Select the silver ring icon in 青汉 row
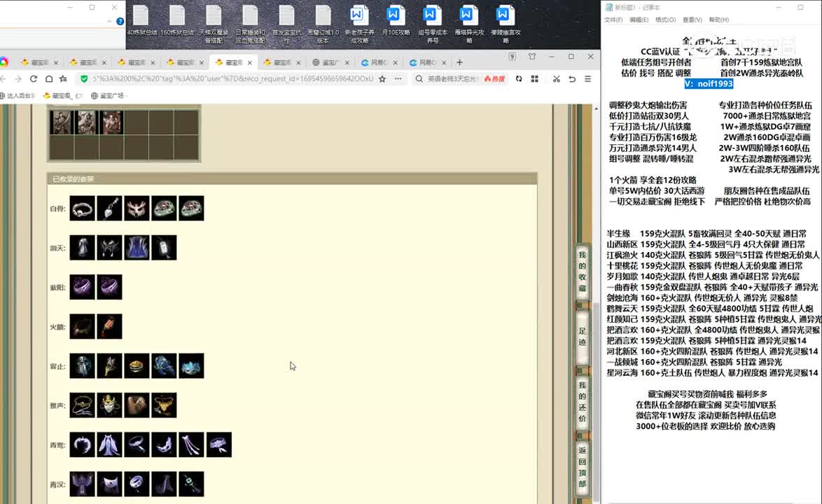The image size is (822, 504). [137, 484]
